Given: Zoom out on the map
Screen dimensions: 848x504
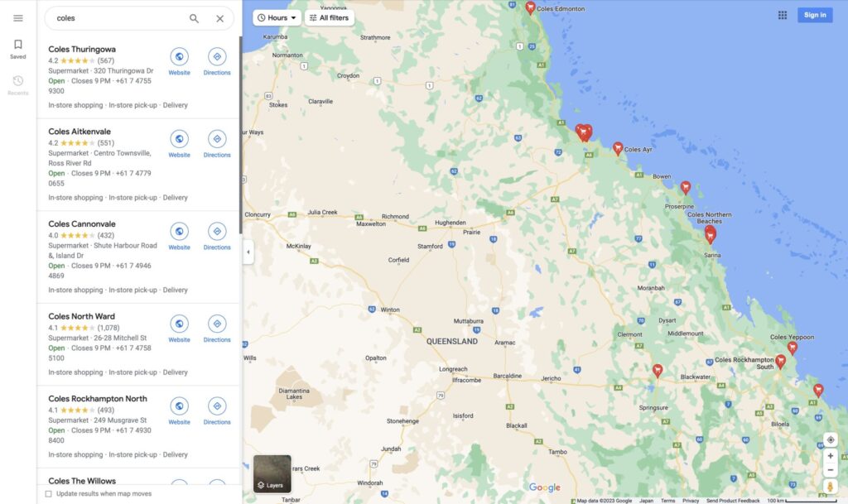Looking at the screenshot, I should click(830, 470).
